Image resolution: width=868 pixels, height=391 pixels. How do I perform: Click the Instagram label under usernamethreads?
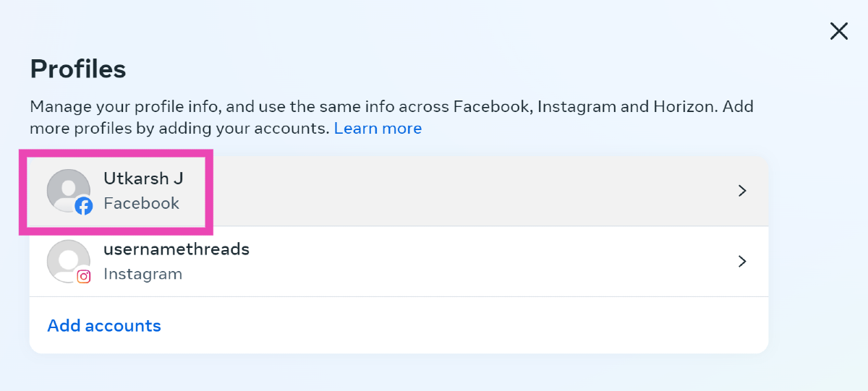click(x=142, y=274)
